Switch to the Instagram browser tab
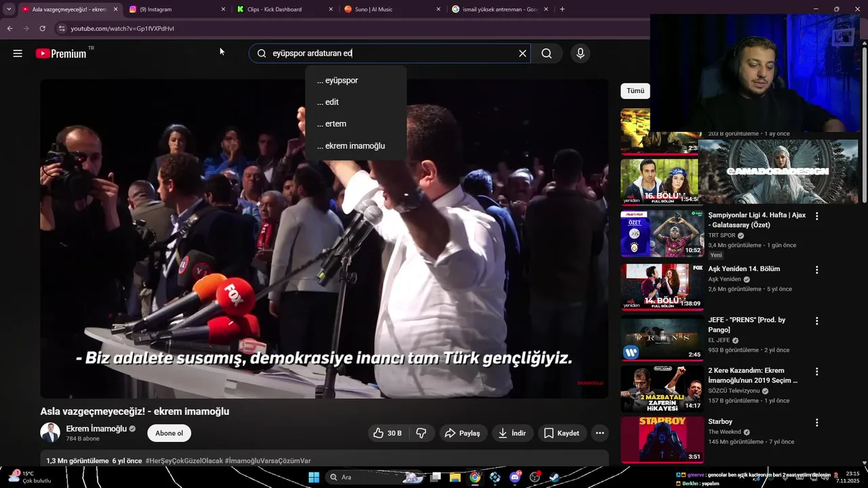868x488 pixels. click(176, 9)
